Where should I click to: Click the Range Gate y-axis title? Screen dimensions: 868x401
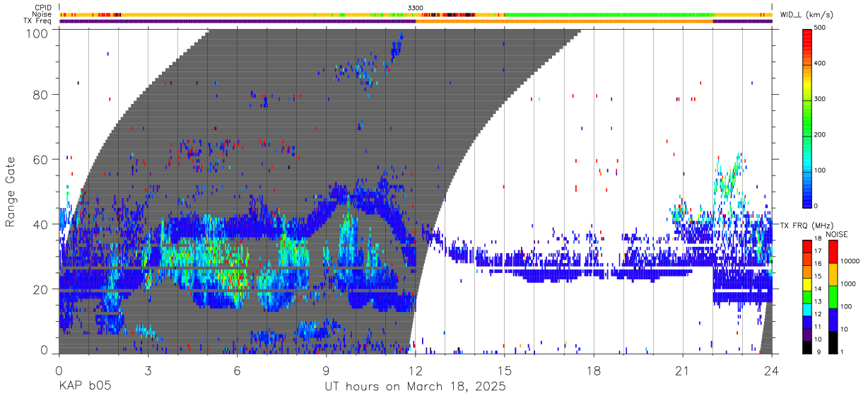tap(11, 192)
